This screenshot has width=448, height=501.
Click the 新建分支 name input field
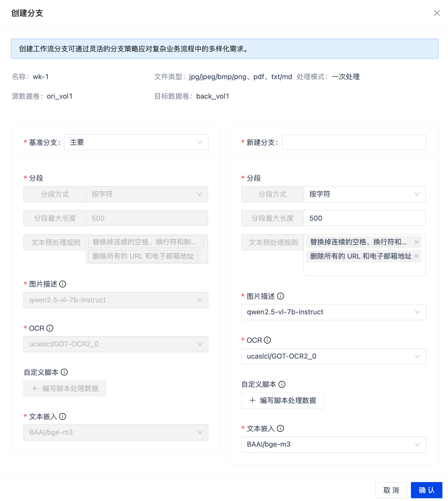(x=354, y=142)
